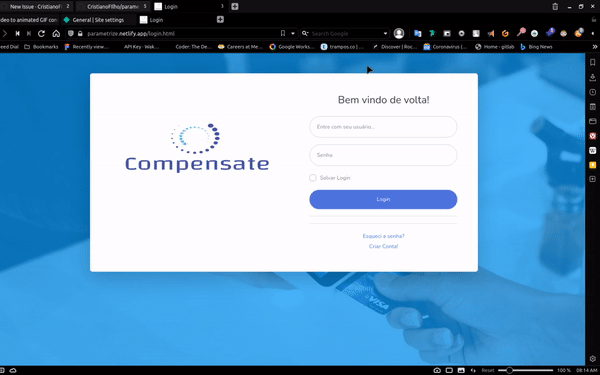Image resolution: width=600 pixels, height=375 pixels.
Task: Open the Coronavirus bookmark
Action: click(445, 47)
